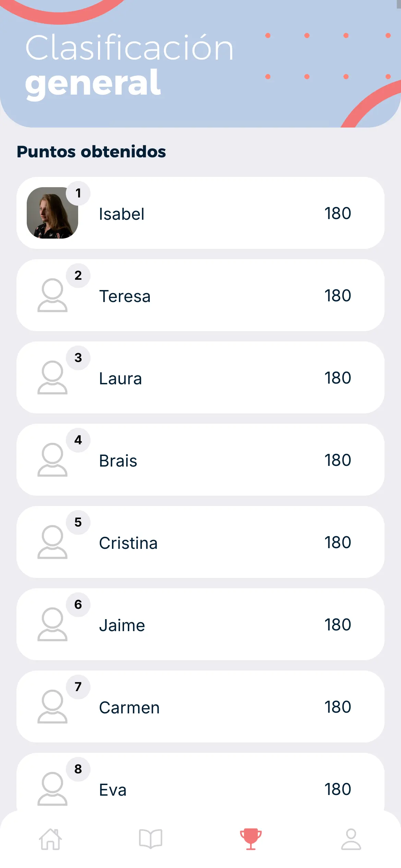Select the Eva ranking row name
This screenshot has height=868, width=401.
[x=113, y=790]
